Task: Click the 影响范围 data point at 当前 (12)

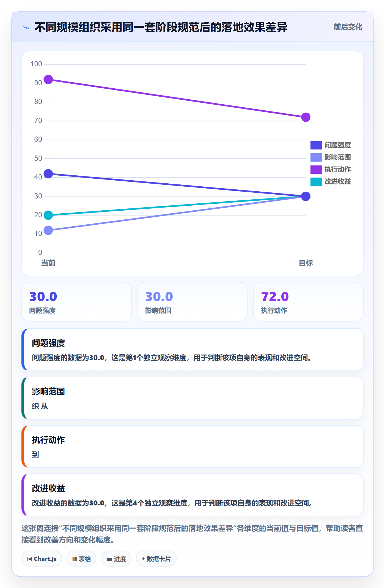Action: 48,230
